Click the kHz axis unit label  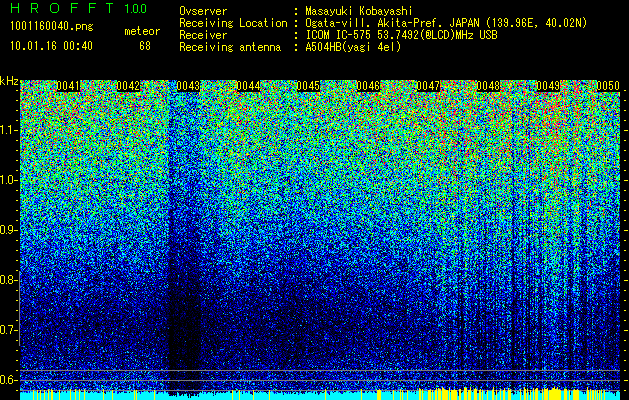pos(9,81)
